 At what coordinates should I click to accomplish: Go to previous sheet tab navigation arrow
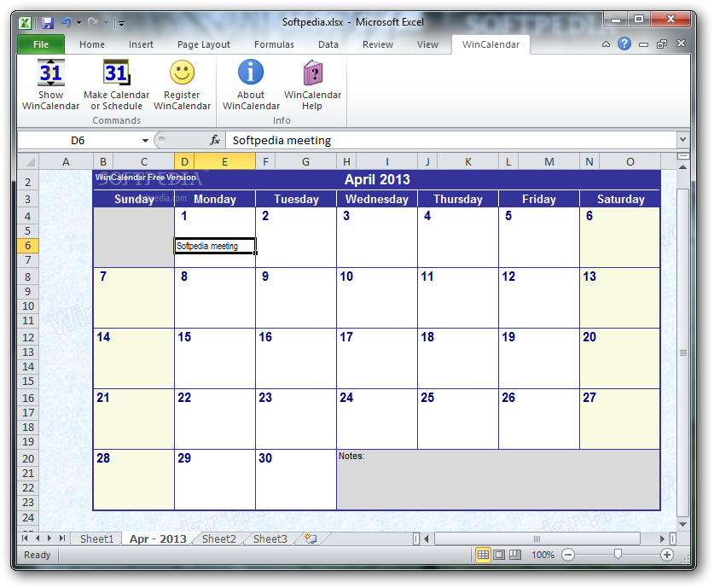(x=38, y=539)
